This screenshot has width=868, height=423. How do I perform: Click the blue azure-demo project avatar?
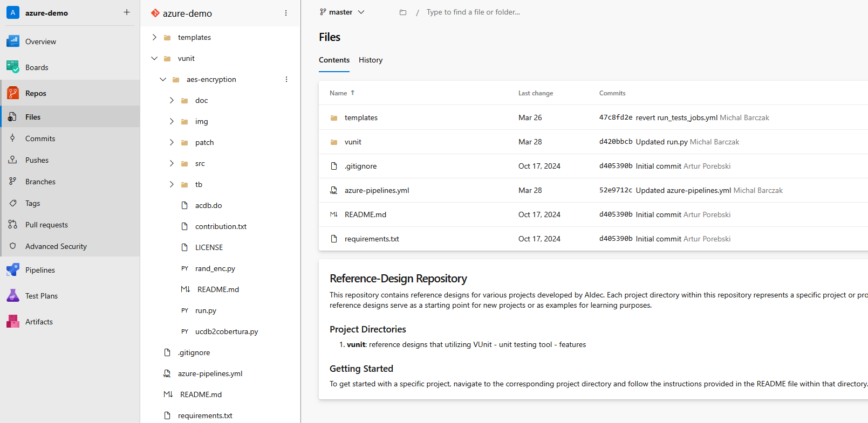coord(13,12)
